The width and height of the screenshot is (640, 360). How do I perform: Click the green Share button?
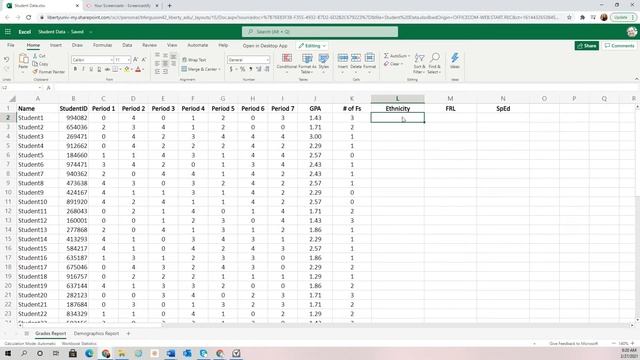click(x=587, y=46)
